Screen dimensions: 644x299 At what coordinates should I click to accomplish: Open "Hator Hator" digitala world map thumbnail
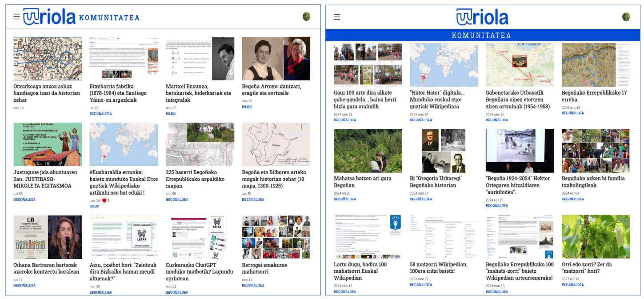coord(444,65)
